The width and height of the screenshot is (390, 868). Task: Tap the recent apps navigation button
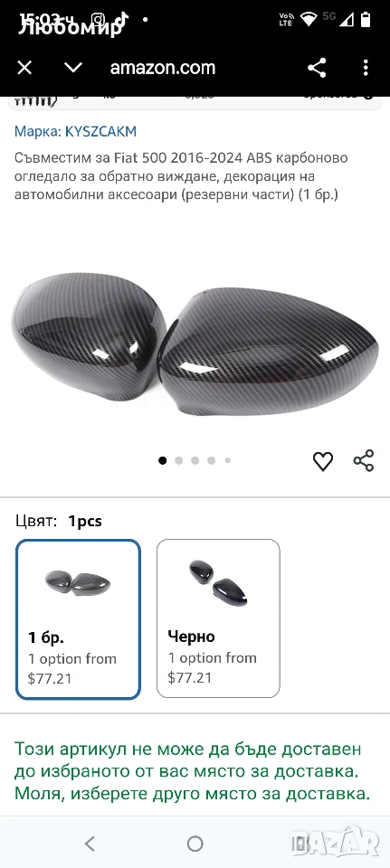click(298, 844)
